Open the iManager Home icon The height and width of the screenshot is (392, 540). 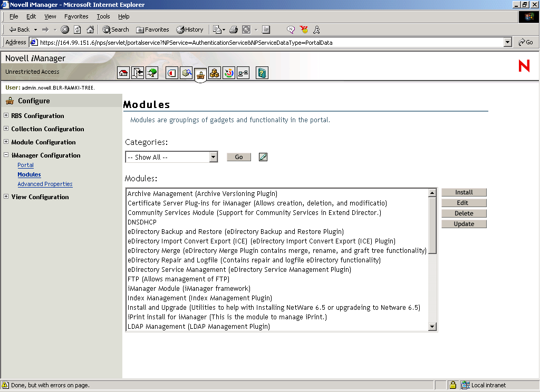[x=123, y=73]
